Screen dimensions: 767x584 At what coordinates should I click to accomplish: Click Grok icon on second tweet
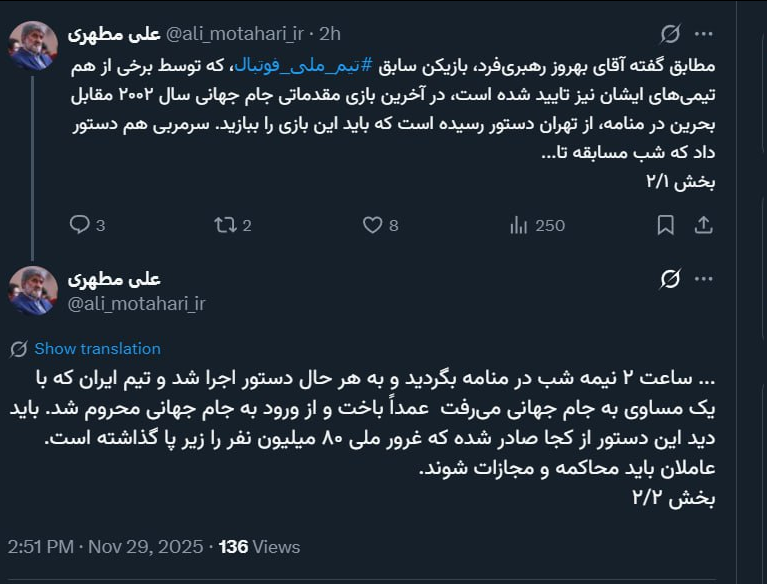(x=670, y=279)
